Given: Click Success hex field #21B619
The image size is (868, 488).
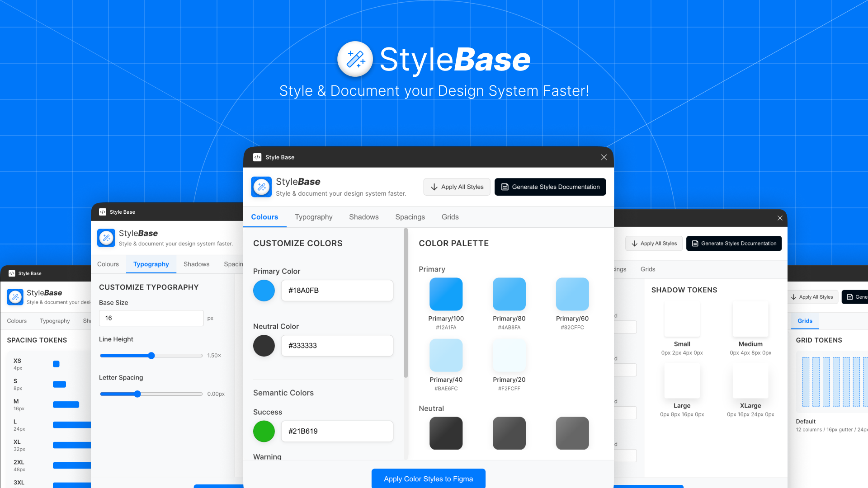Looking at the screenshot, I should pyautogui.click(x=337, y=431).
